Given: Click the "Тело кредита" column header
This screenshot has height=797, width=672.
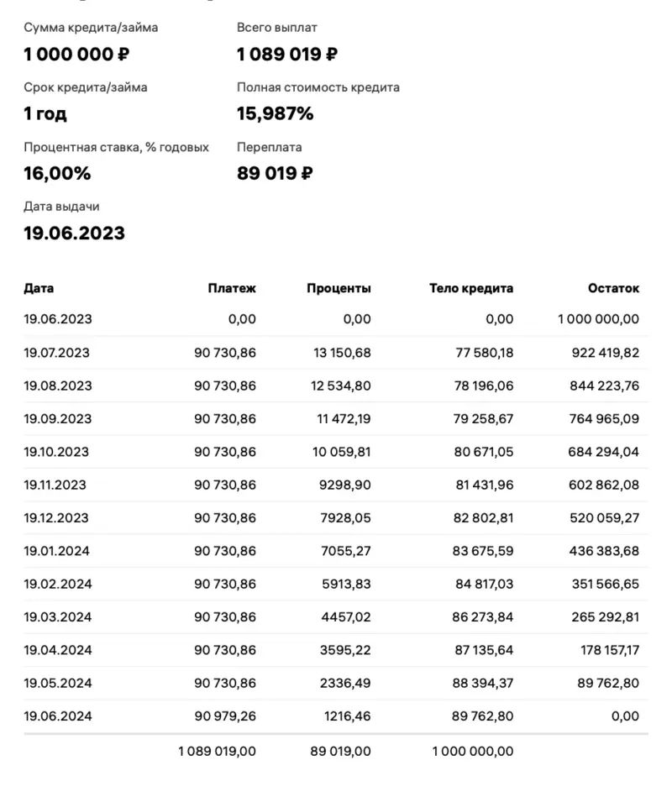Looking at the screenshot, I should [x=471, y=288].
